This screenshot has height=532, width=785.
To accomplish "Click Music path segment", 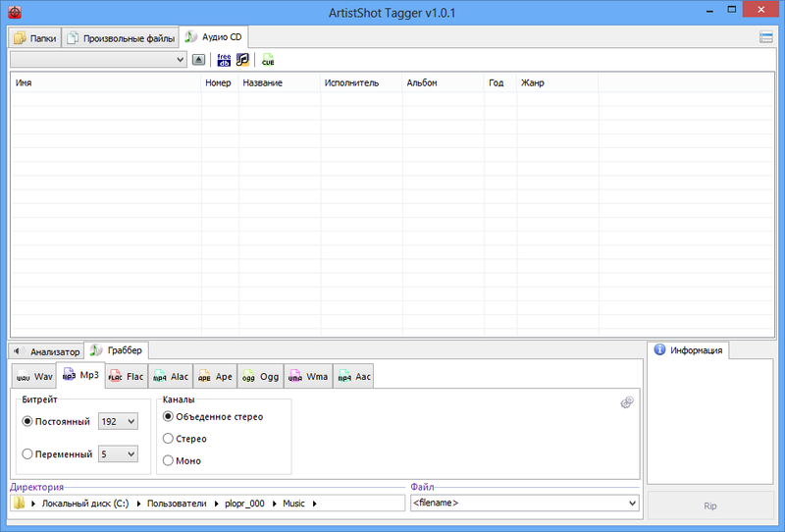I will click(x=293, y=504).
